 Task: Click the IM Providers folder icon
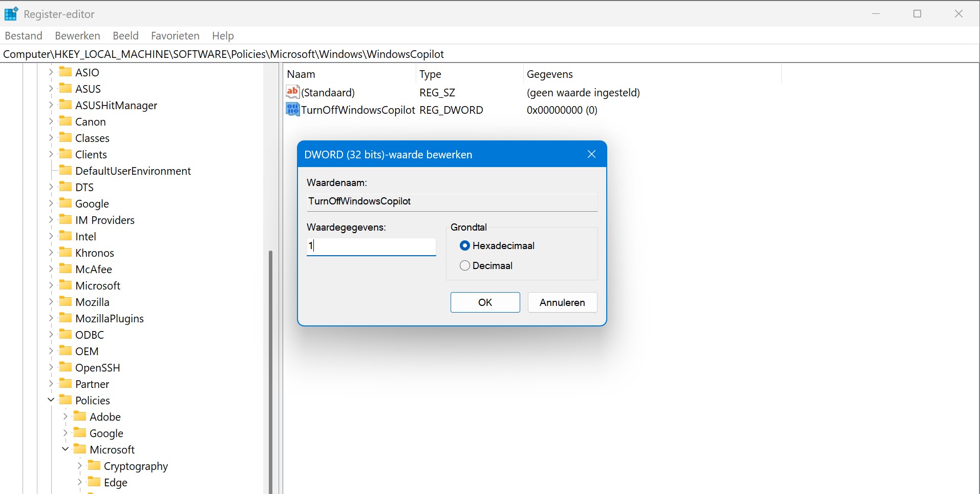click(66, 219)
